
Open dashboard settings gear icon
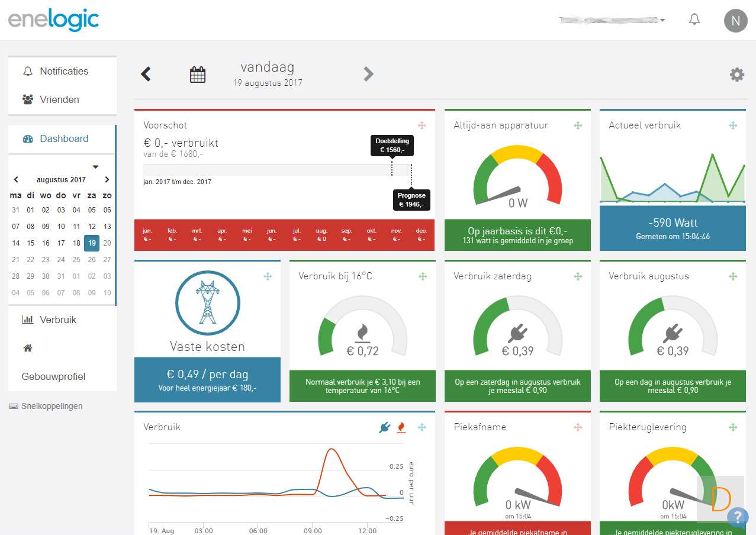(736, 74)
